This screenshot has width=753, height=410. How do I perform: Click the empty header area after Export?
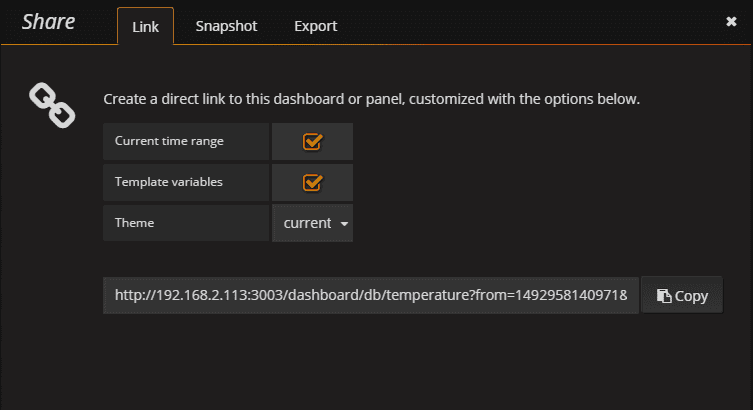tap(530, 24)
